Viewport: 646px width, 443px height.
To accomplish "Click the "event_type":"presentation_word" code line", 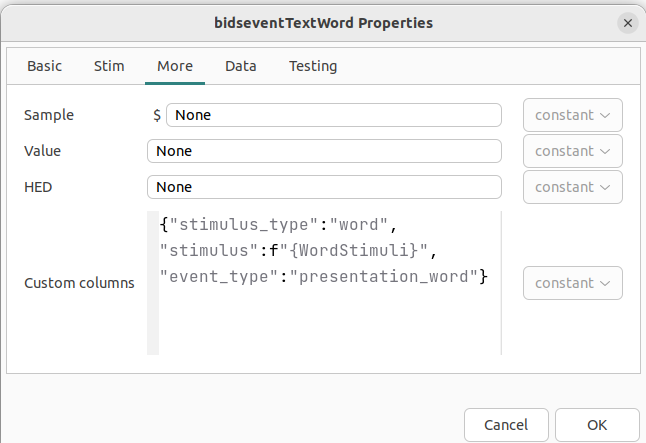I will [324, 277].
